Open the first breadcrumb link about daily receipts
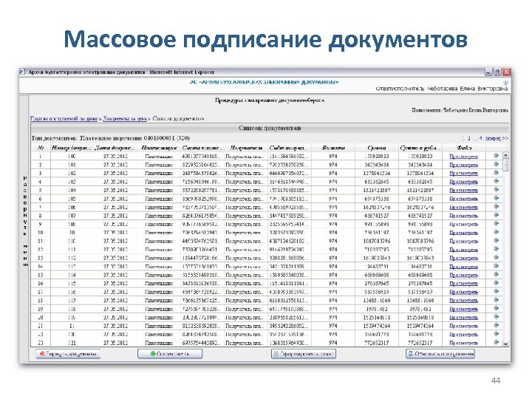 (64, 119)
